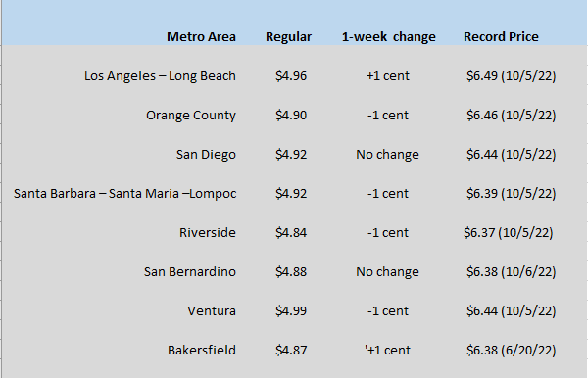Click the $4.84 Riverside price cell
Screen dimensions: 588x378
(291, 233)
